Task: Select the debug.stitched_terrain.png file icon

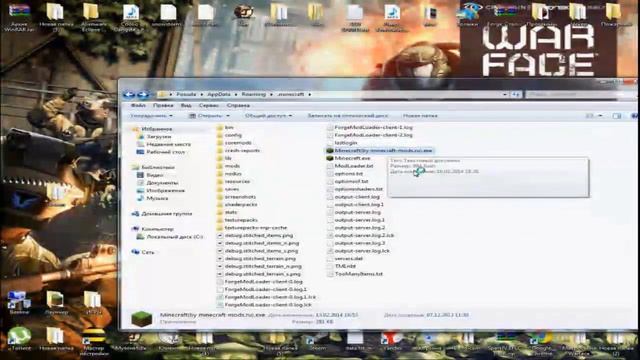Action: [220, 259]
